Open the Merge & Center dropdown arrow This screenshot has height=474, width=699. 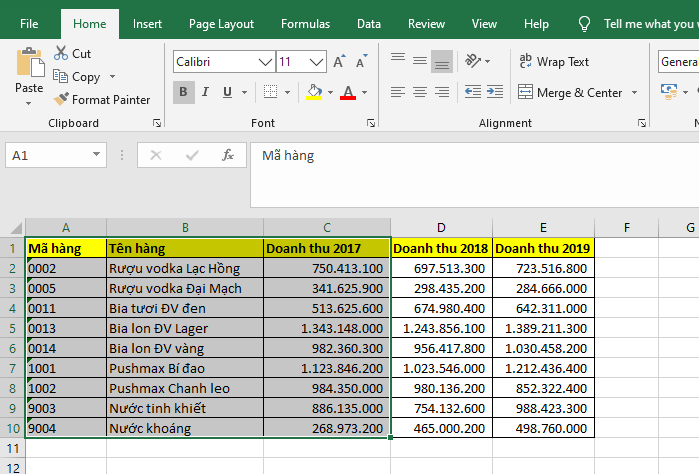pyautogui.click(x=633, y=93)
